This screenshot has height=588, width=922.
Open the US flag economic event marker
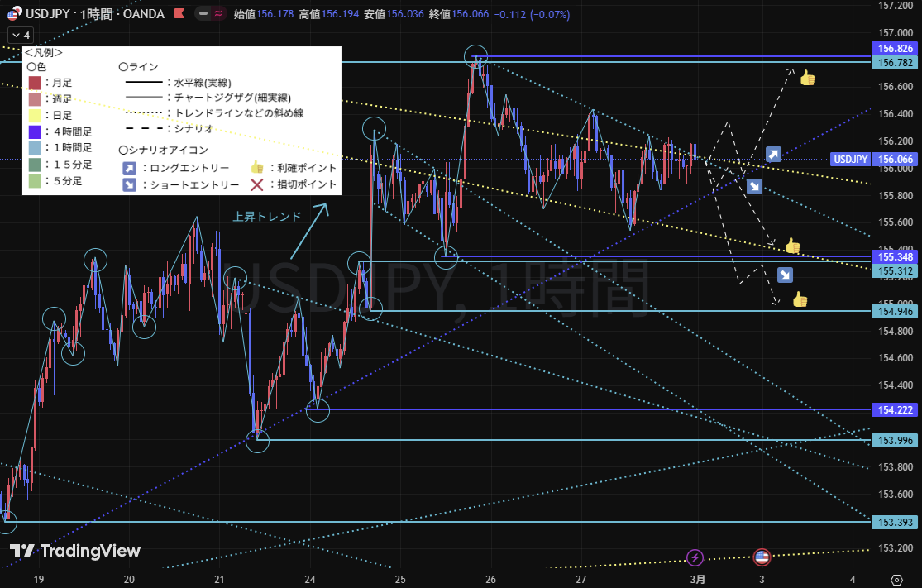tap(762, 557)
